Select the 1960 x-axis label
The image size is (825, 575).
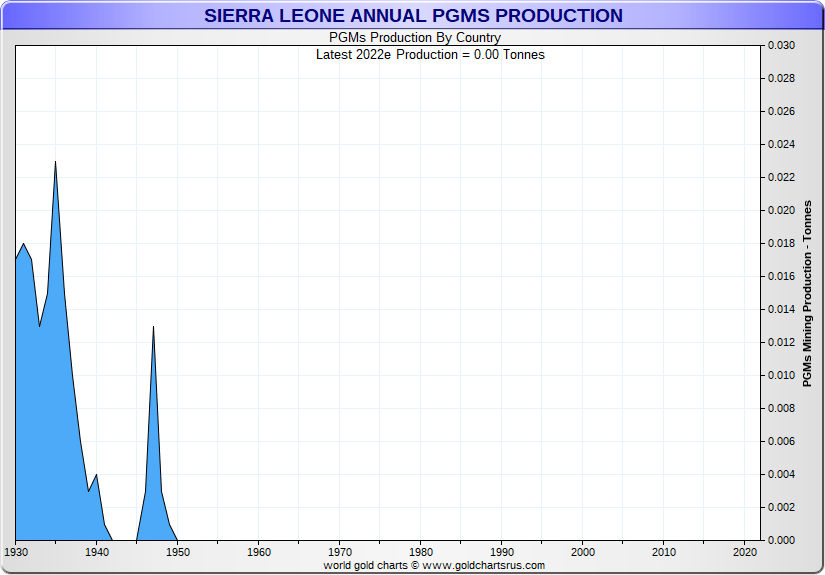tap(258, 552)
